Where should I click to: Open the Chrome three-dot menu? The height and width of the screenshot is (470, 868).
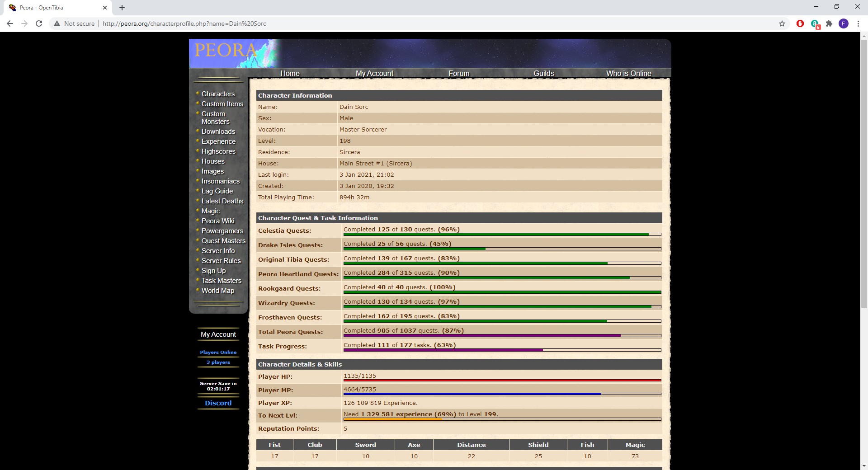click(x=858, y=23)
